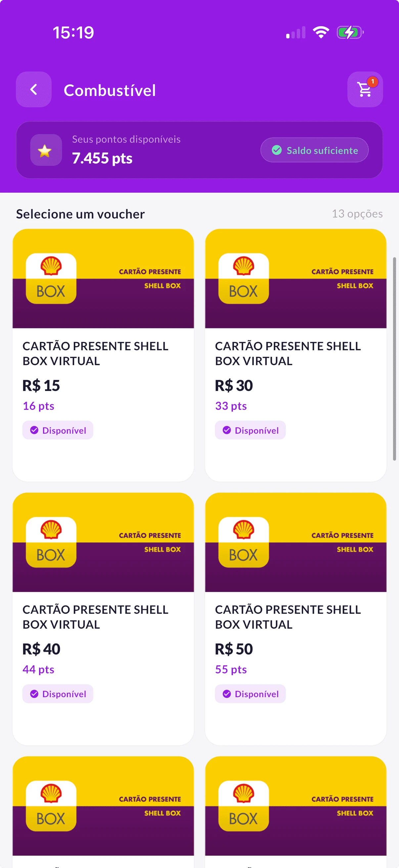399x868 pixels.
Task: Tap Disponível badge on R$ 50 voucher
Action: point(250,694)
